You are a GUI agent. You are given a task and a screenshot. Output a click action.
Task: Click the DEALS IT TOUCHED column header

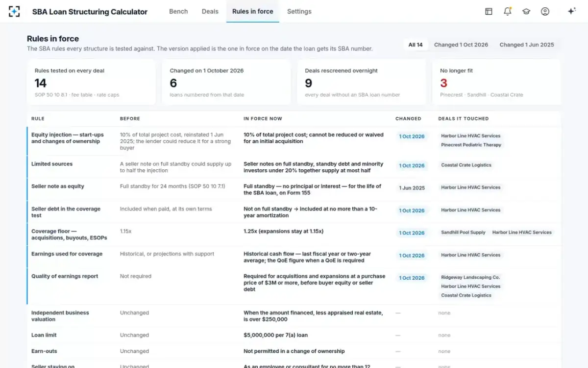[463, 119]
